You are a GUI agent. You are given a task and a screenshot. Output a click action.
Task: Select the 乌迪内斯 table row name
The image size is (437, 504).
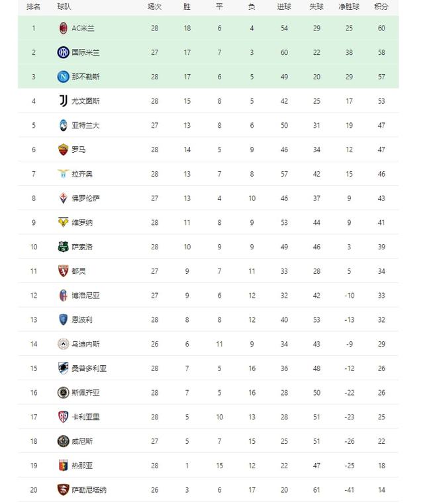(85, 344)
